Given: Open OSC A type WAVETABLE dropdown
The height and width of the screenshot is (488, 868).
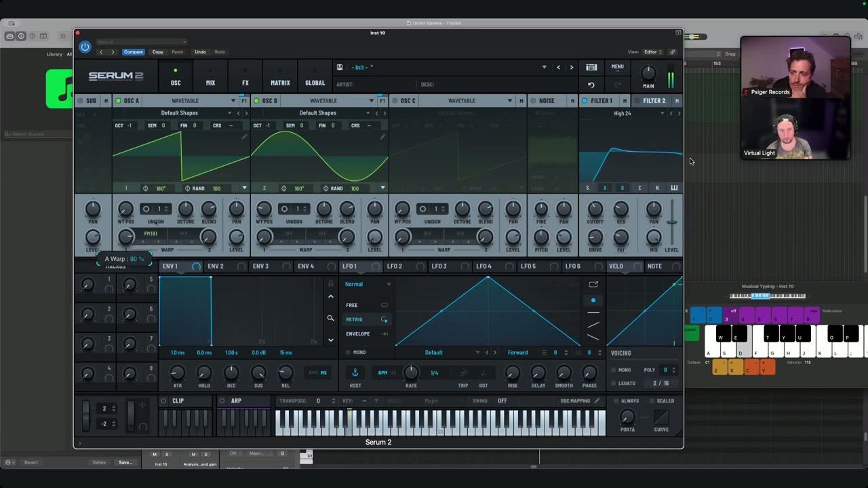Looking at the screenshot, I should pyautogui.click(x=192, y=100).
